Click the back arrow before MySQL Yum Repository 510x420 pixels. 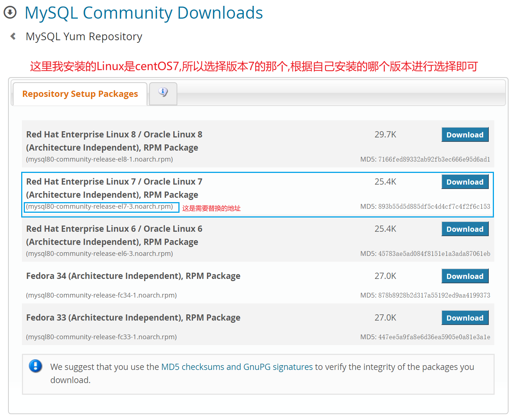13,36
